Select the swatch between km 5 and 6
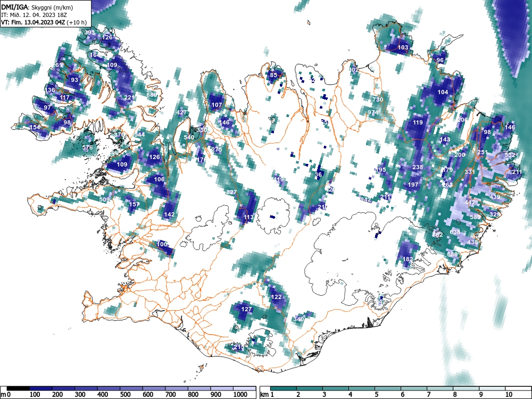The image size is (532, 399). click(388, 388)
